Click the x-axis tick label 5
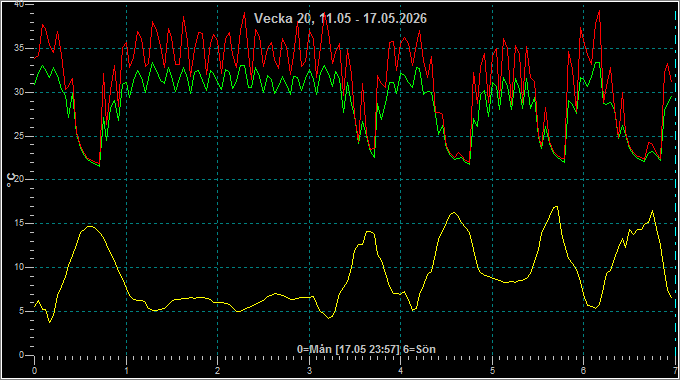This screenshot has width=680, height=380. pyautogui.click(x=492, y=371)
